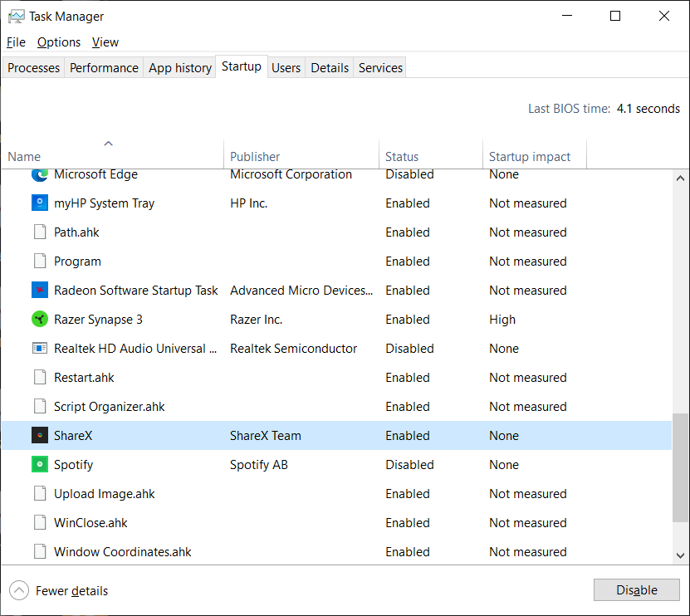
Task: Open the Options menu
Action: [x=59, y=42]
